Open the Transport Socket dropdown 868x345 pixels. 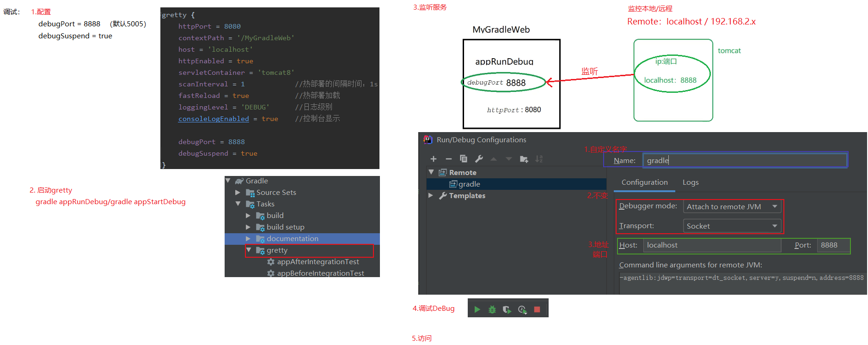tap(732, 226)
